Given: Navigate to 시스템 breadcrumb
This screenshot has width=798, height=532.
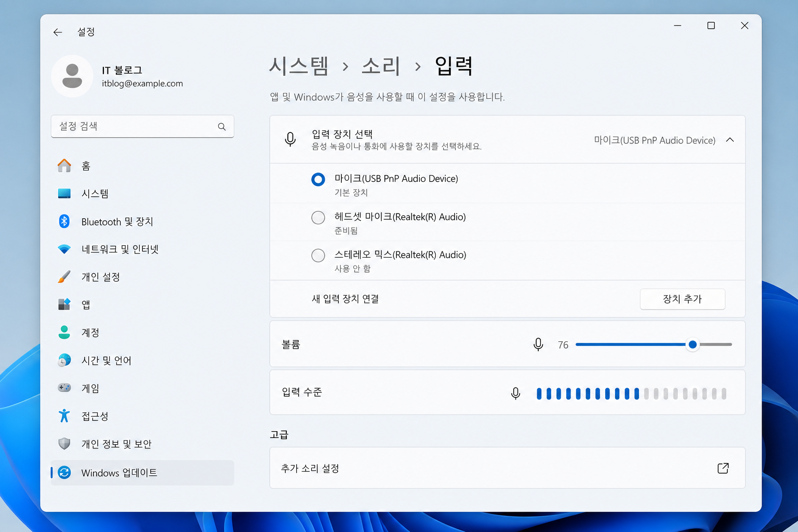Looking at the screenshot, I should [299, 66].
